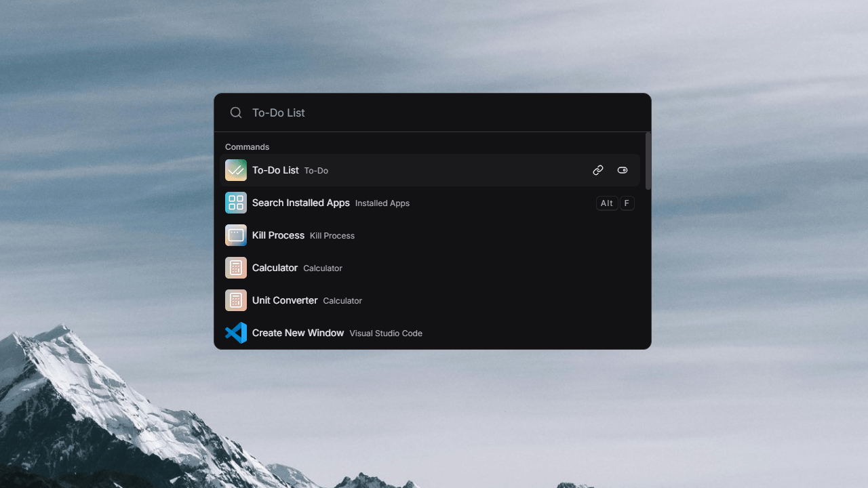
Task: Enable the toggle switch on the To-Do List row
Action: click(x=622, y=170)
